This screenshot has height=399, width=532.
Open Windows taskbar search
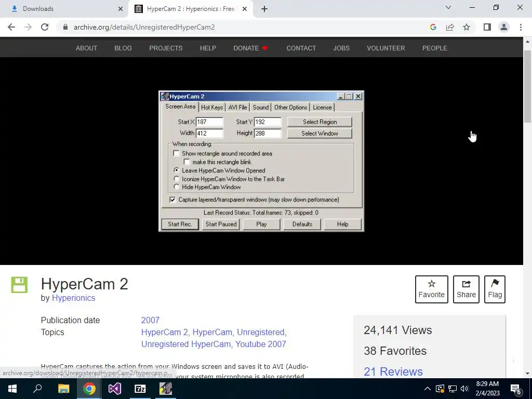(37, 389)
